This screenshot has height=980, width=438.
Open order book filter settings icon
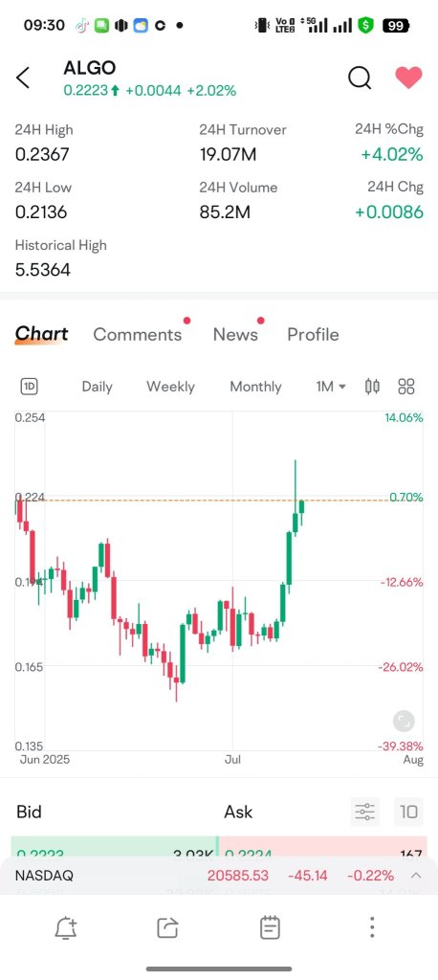coord(365,812)
